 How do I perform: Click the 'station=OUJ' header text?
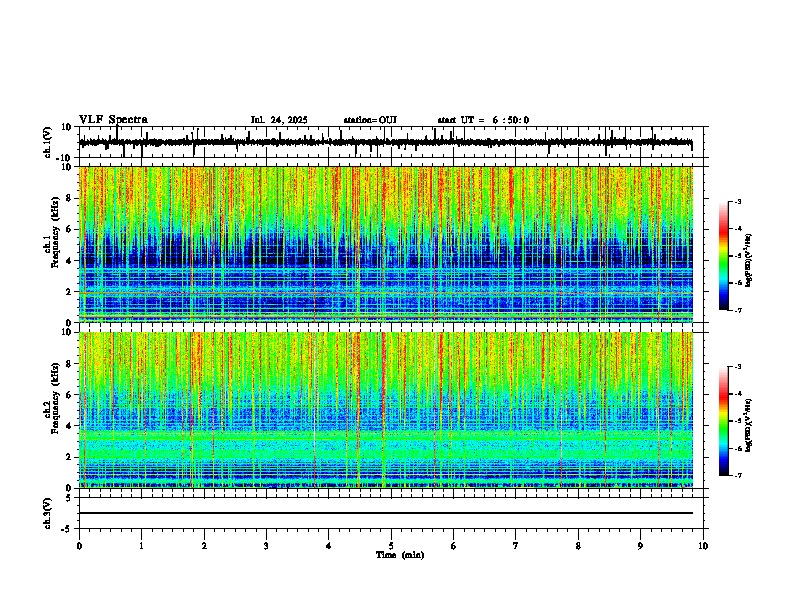click(370, 120)
